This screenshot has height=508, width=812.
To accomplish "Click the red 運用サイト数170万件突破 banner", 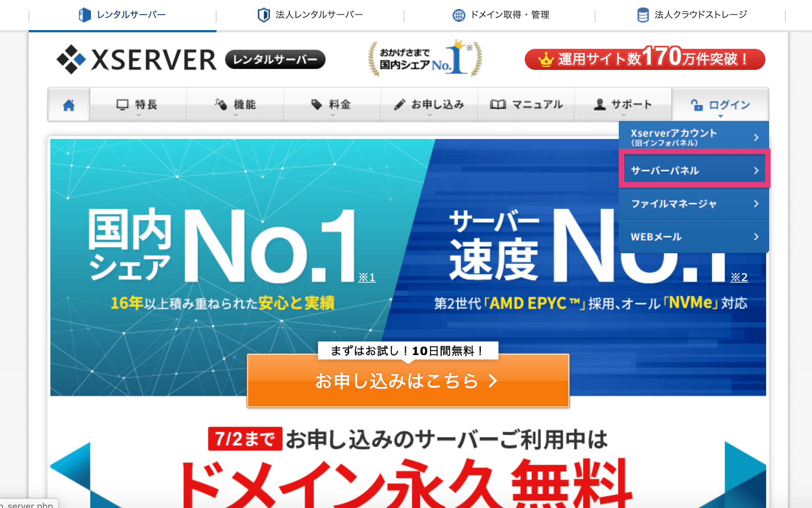I will point(645,59).
